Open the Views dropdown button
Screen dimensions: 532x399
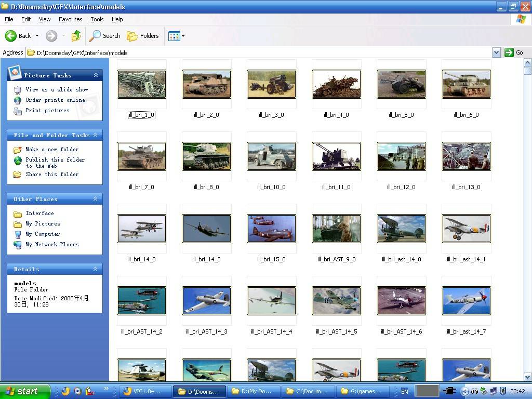click(x=176, y=36)
